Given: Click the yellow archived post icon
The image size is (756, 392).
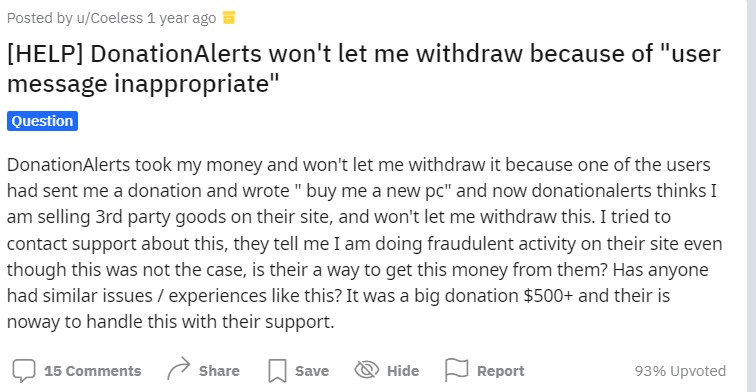Looking at the screenshot, I should 229,18.
